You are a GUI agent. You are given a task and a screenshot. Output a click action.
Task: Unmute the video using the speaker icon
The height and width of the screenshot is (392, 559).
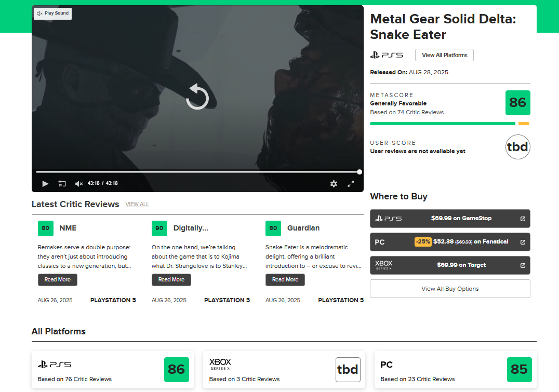[79, 183]
